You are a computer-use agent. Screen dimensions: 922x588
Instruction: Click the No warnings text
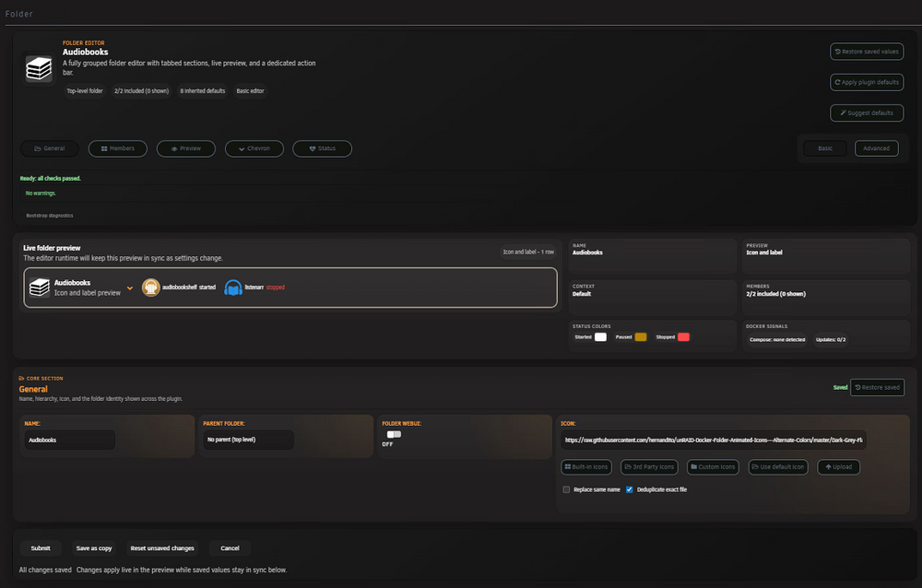pos(41,194)
